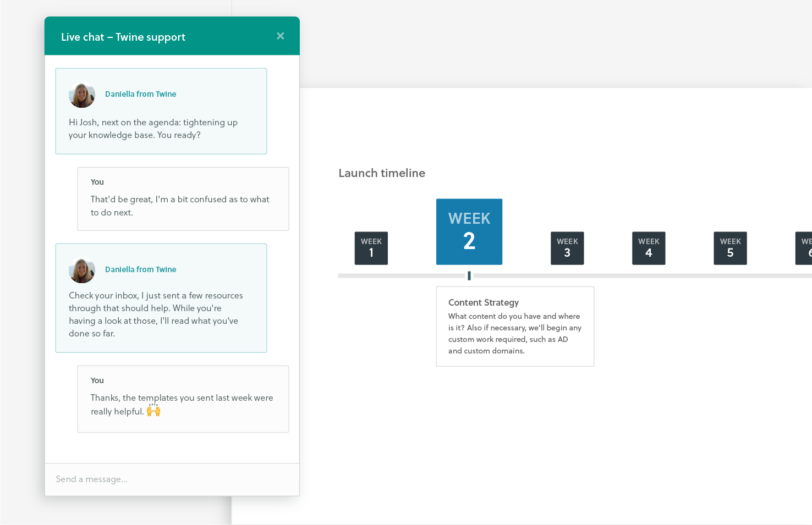Click the raised hands emoji
Image resolution: width=812 pixels, height=525 pixels.
click(153, 411)
